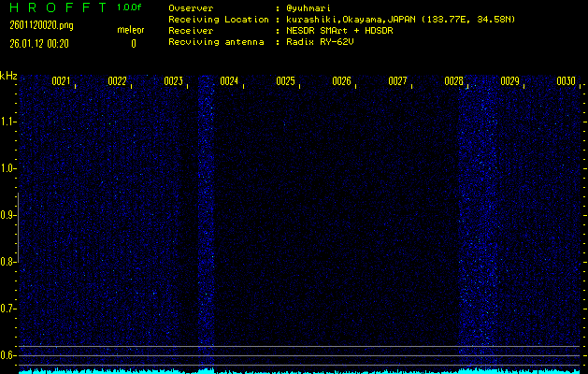Image resolution: width=588 pixels, height=374 pixels.
Task: Click the 0.8 frequency axis label
Action: click(8, 262)
